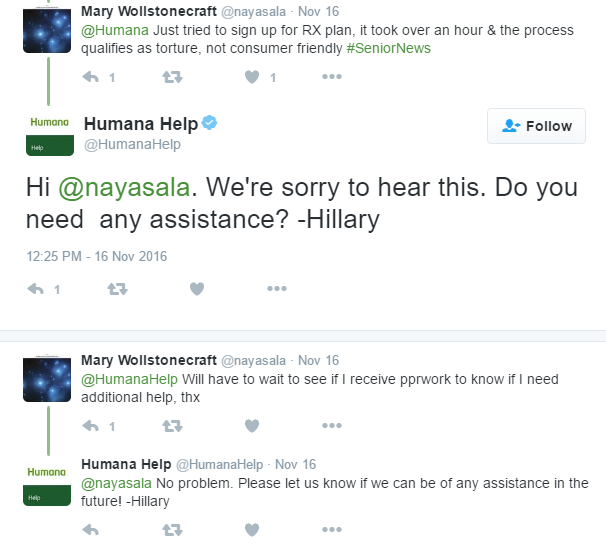Retweet Humana's No problem tweet
The width and height of the screenshot is (606, 547).
click(172, 530)
